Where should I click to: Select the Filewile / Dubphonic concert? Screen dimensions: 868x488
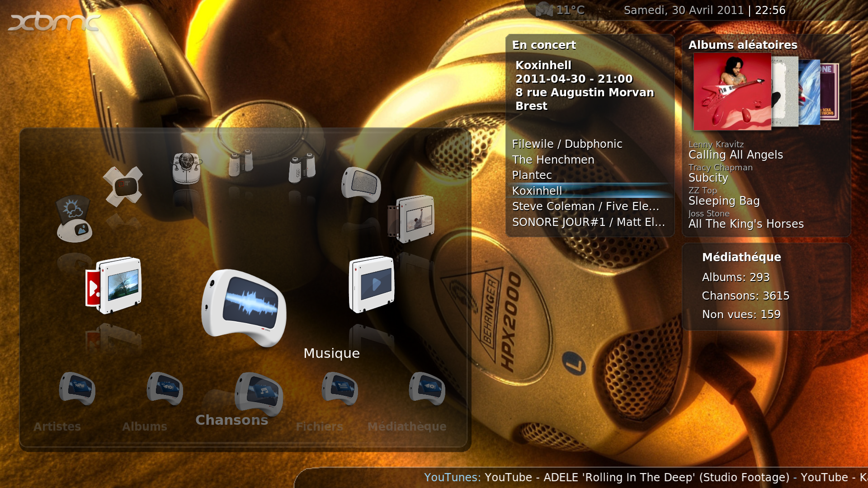[x=590, y=144]
